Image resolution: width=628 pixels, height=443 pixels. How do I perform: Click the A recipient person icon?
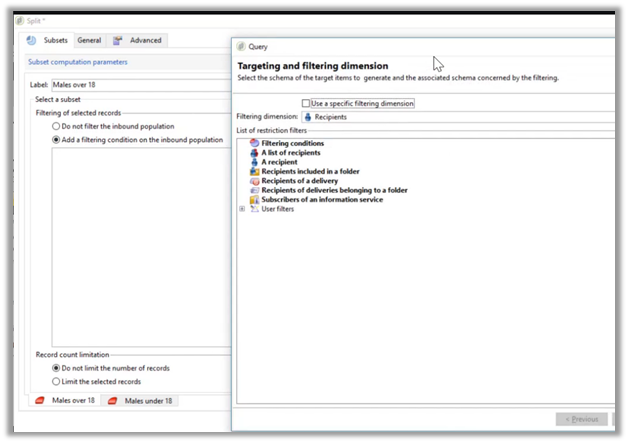click(254, 162)
